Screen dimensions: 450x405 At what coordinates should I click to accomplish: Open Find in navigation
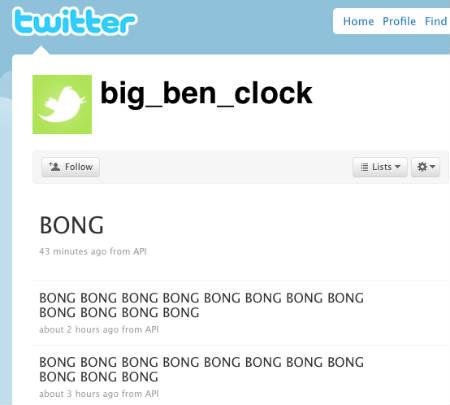pyautogui.click(x=436, y=21)
